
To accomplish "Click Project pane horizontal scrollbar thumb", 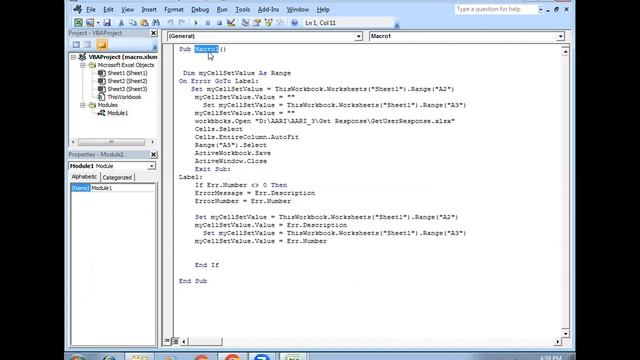I will point(111,142).
